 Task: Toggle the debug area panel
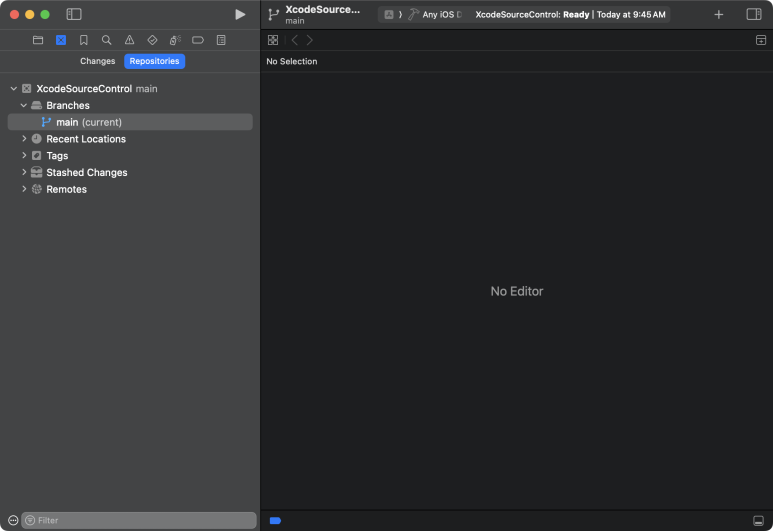click(x=758, y=521)
